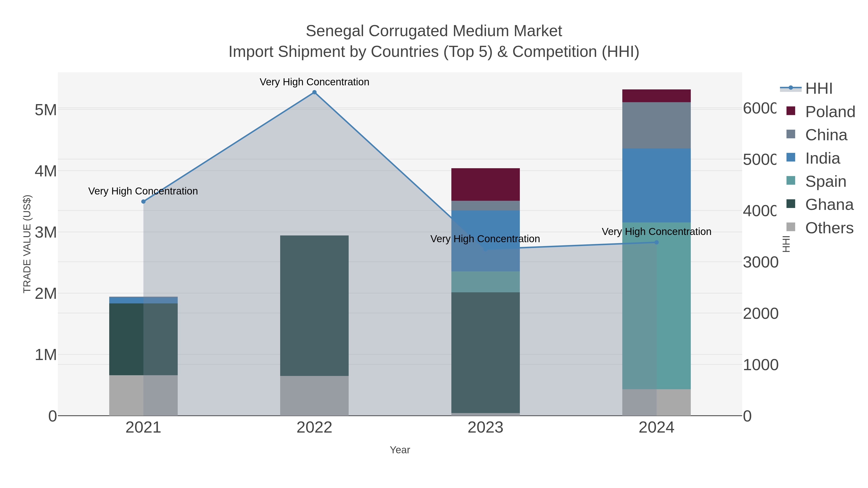Select the 2021 HHI data point

click(143, 201)
